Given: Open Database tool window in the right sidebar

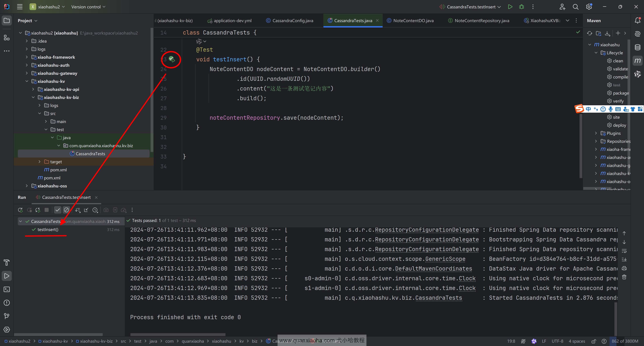Looking at the screenshot, I should pos(637,47).
